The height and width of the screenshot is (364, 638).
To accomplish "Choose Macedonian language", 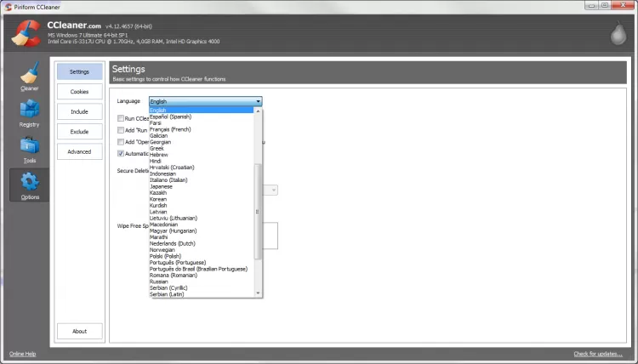I will (x=202, y=225).
